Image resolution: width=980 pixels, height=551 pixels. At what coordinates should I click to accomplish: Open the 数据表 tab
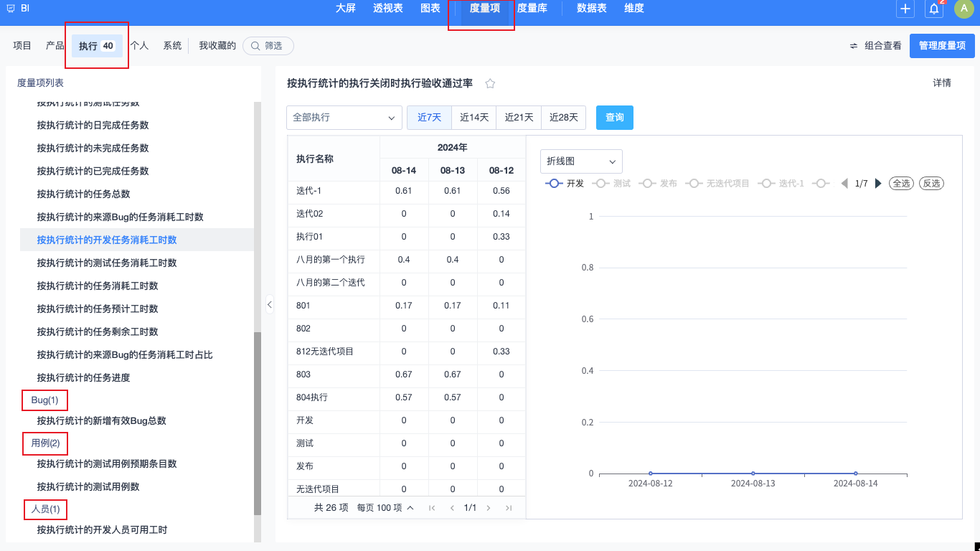[592, 9]
